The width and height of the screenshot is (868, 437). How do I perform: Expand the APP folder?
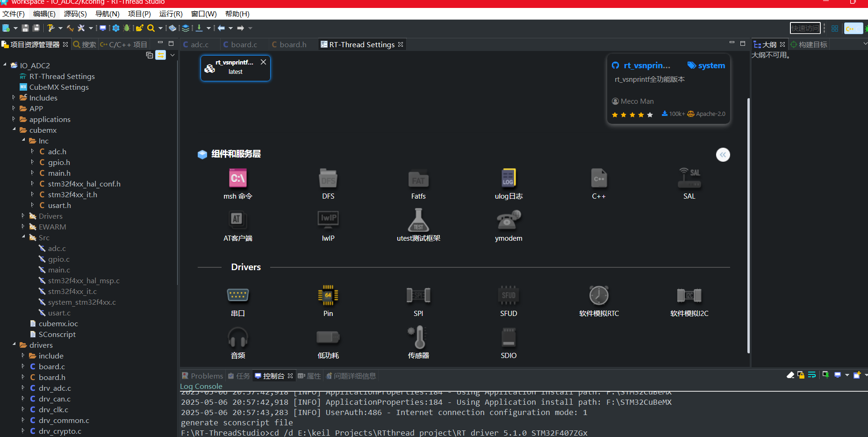[x=14, y=108]
